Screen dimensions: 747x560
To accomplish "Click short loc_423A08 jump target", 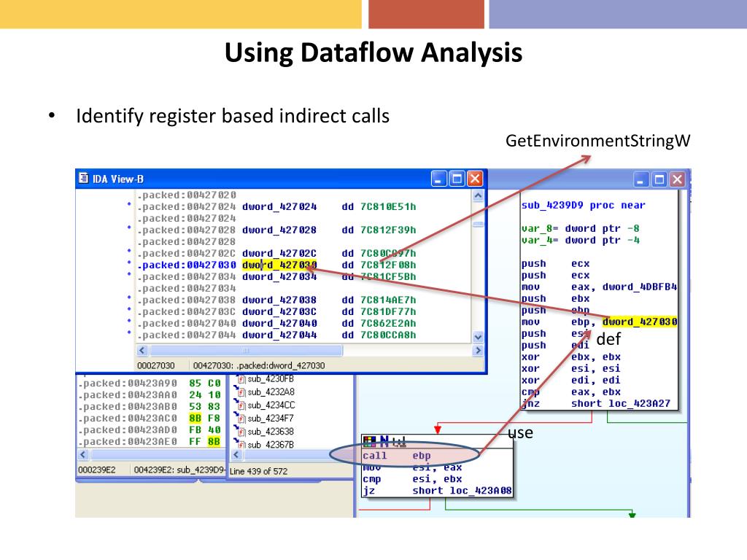I will (462, 491).
